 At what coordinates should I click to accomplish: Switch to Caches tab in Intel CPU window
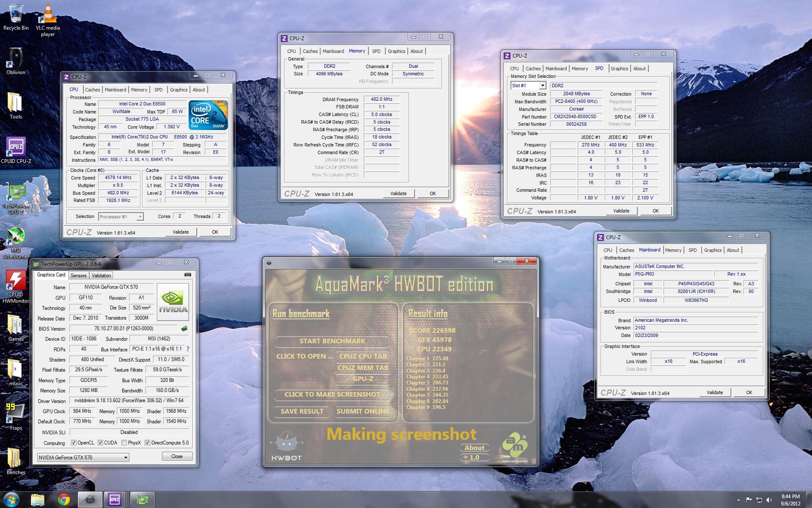pos(93,90)
